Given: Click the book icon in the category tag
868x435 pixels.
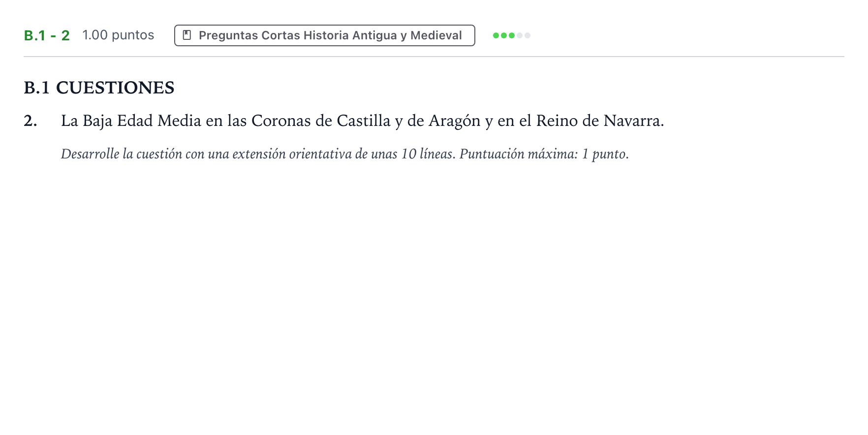Looking at the screenshot, I should click(x=187, y=35).
